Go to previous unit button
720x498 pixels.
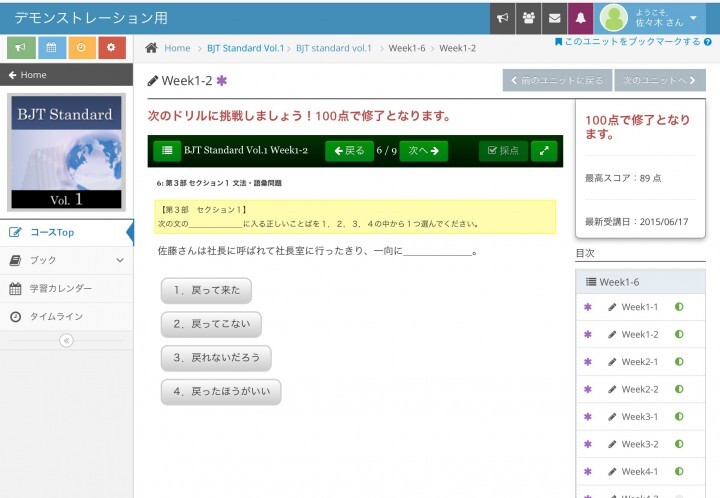(557, 80)
